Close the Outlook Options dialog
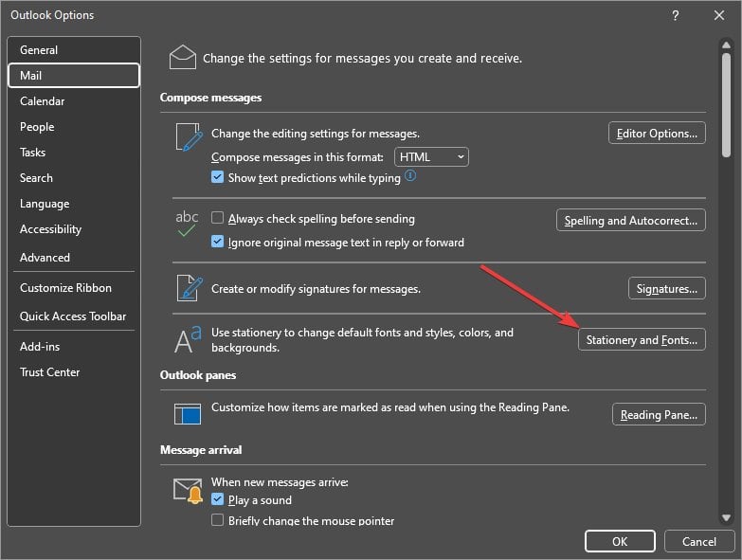The width and height of the screenshot is (742, 560). coord(719,15)
